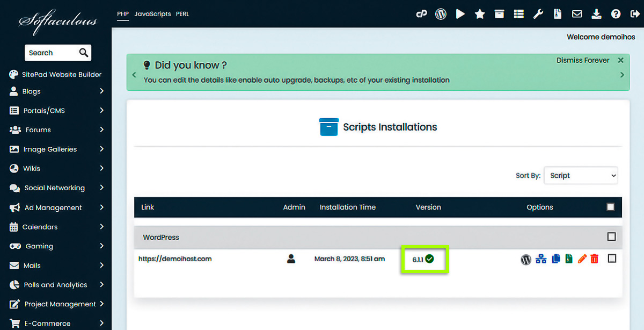Click the green backup icon in options
The image size is (644, 330).
pyautogui.click(x=569, y=259)
